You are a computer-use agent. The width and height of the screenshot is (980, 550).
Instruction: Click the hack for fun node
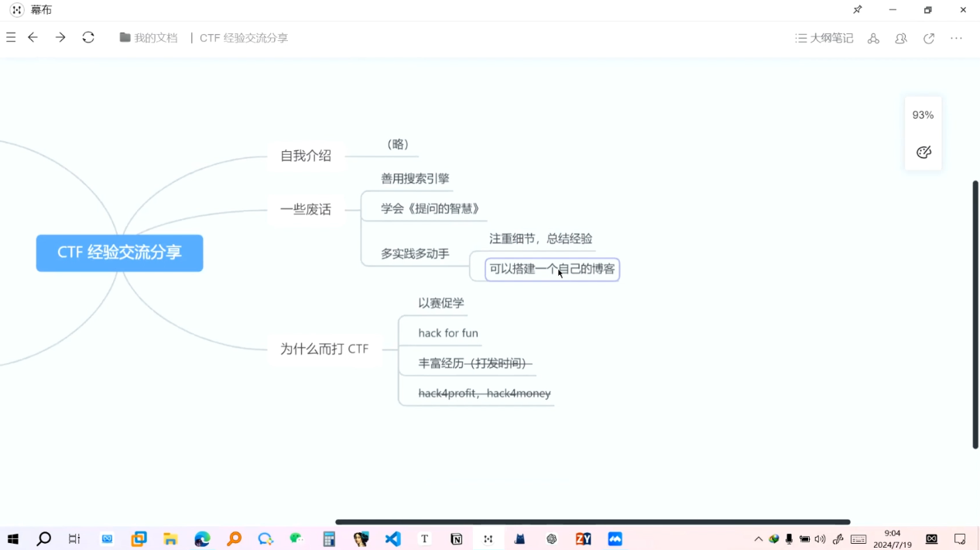[448, 333]
